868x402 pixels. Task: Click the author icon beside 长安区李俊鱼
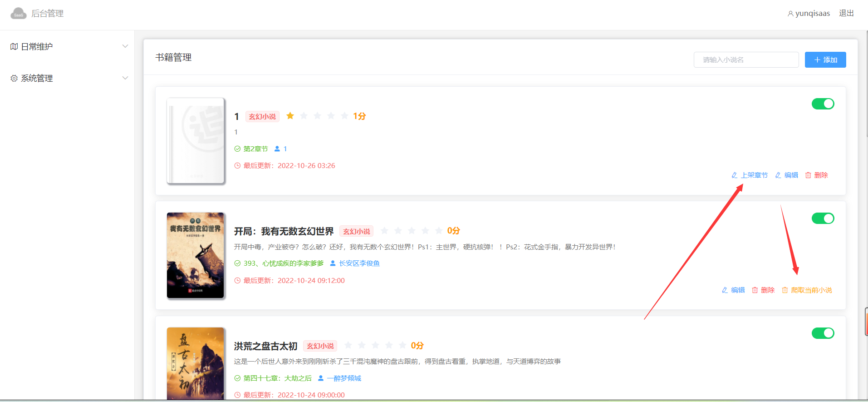tap(333, 263)
